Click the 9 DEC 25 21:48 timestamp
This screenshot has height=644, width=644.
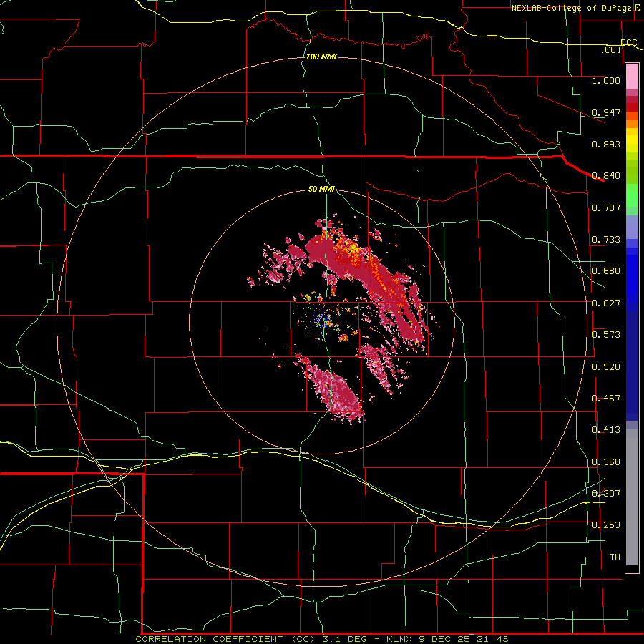click(464, 639)
